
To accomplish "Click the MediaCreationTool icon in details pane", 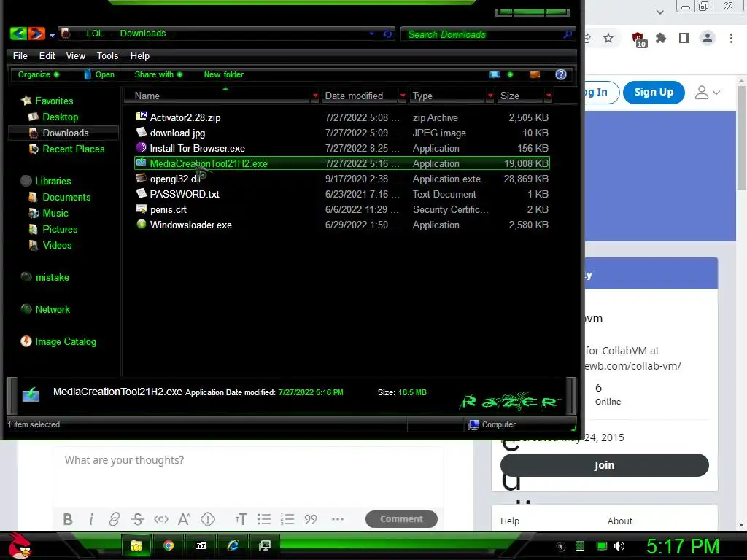I will point(31,394).
